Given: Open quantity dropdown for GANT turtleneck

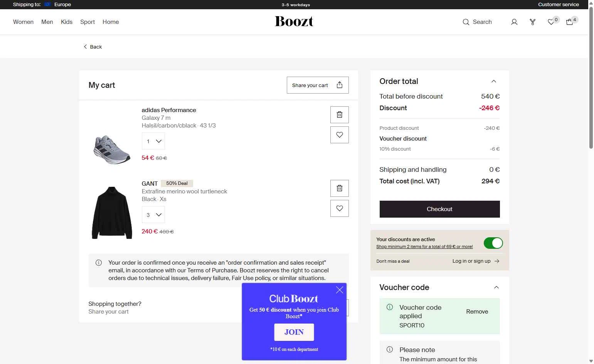Looking at the screenshot, I should pos(153,215).
